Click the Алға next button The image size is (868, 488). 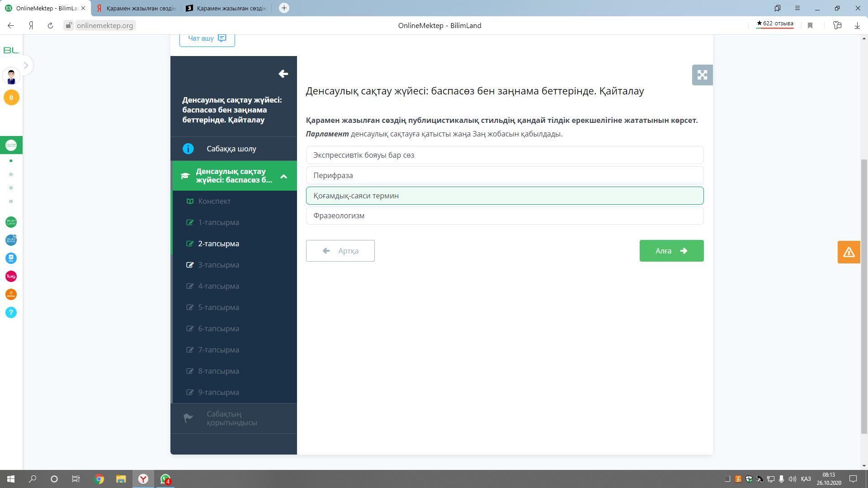coord(671,251)
